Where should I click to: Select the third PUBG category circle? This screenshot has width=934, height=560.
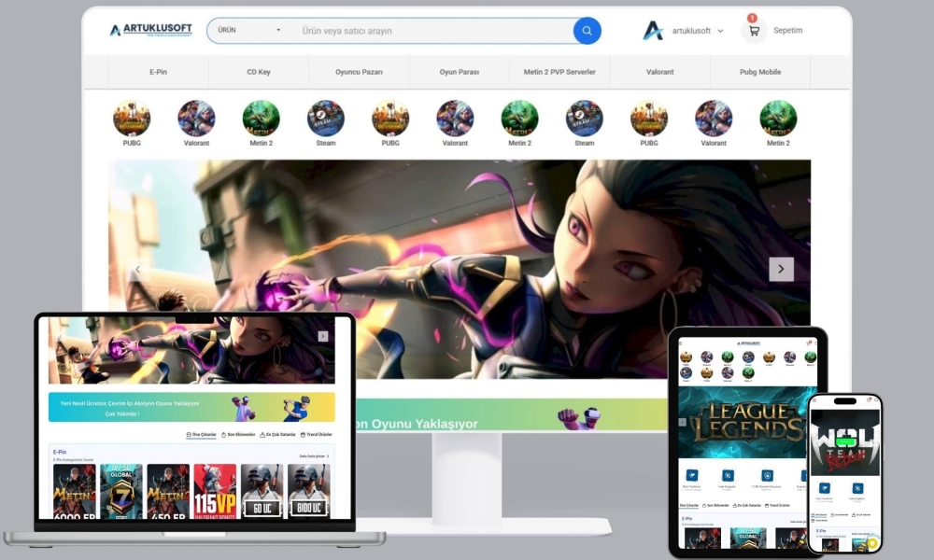coord(649,119)
